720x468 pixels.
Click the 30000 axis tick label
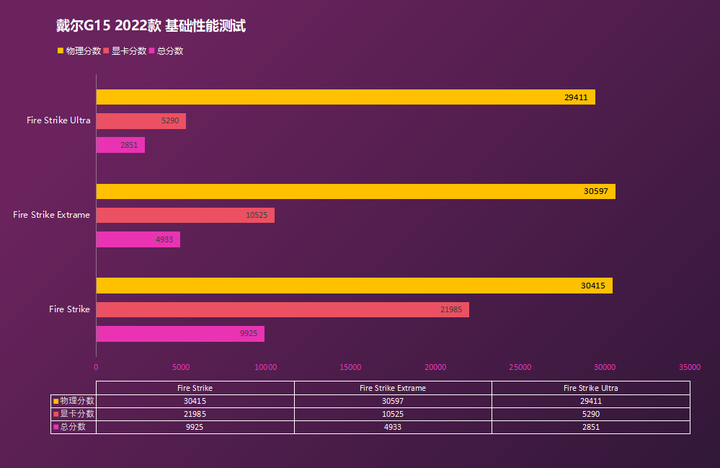tap(605, 367)
